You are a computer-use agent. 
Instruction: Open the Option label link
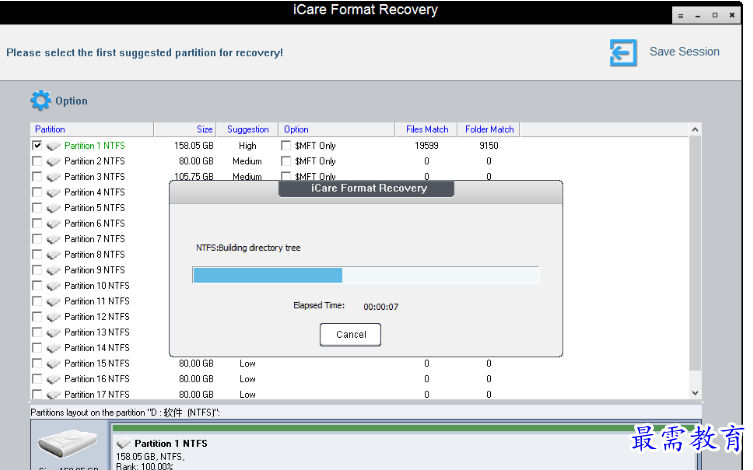pyautogui.click(x=71, y=101)
